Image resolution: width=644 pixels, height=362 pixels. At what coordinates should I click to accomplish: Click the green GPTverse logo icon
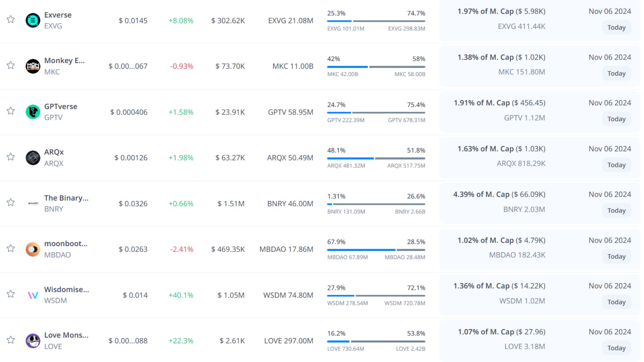coord(33,112)
